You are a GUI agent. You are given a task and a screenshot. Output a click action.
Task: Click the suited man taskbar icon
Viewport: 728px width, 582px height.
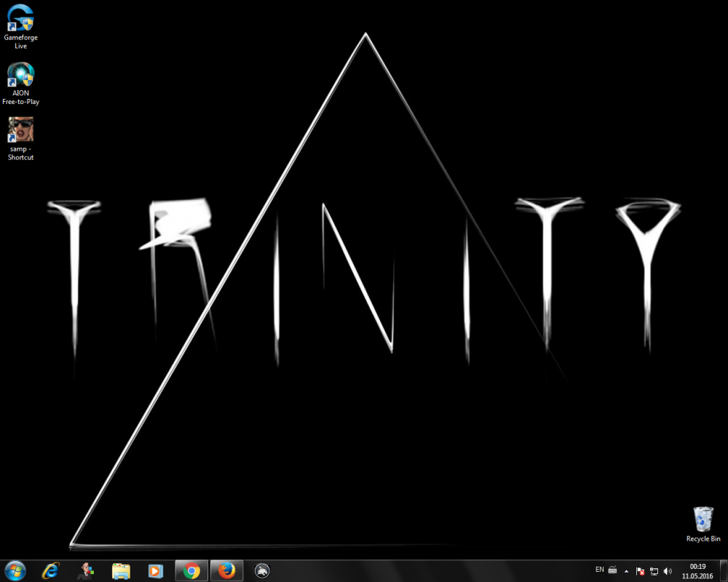coord(86,571)
